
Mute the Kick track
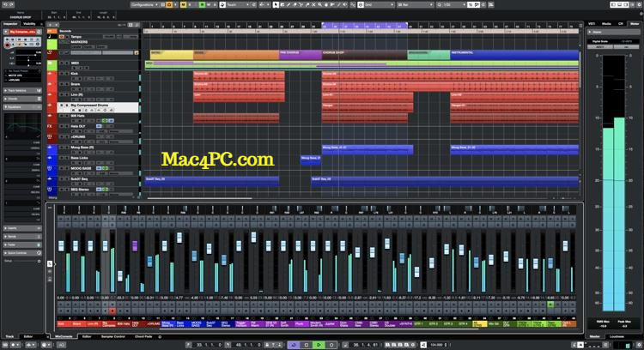62,74
